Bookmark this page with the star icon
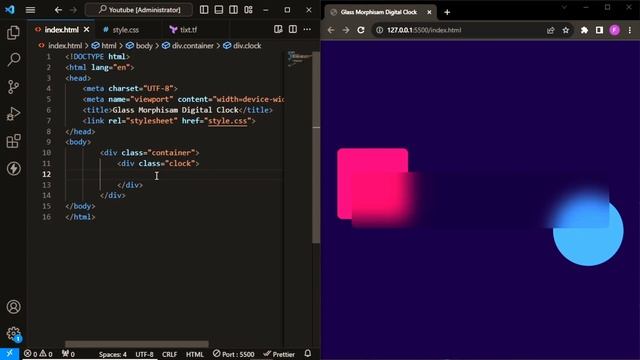The height and width of the screenshot is (360, 640). pyautogui.click(x=566, y=30)
